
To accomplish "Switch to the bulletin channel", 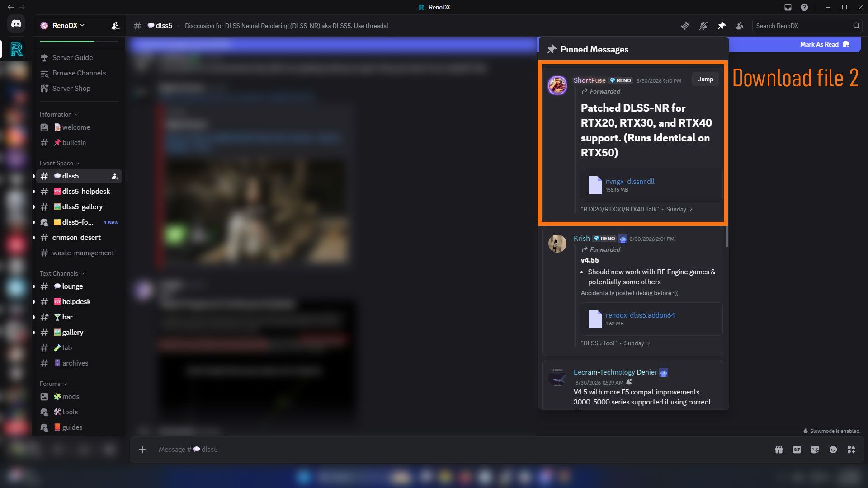I will click(79, 143).
